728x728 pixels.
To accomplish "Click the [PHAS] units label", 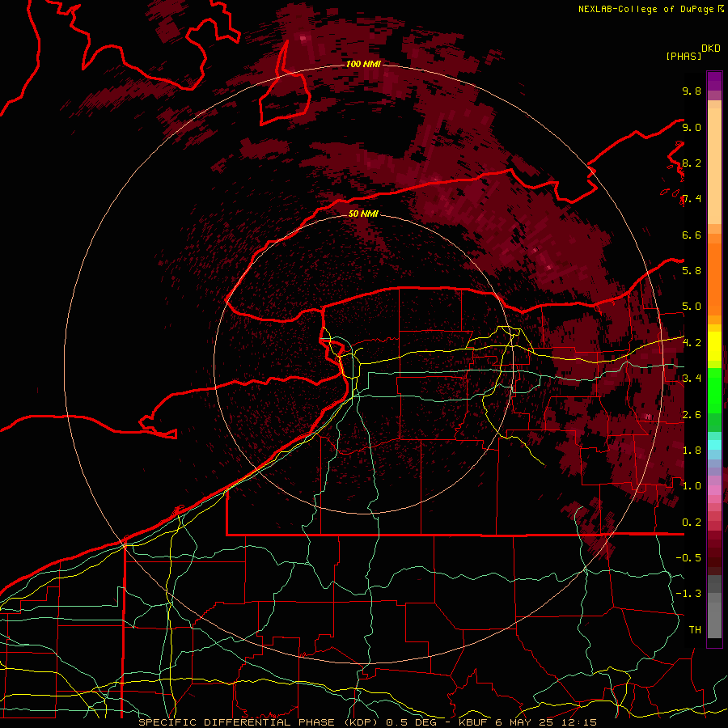I will tap(684, 57).
